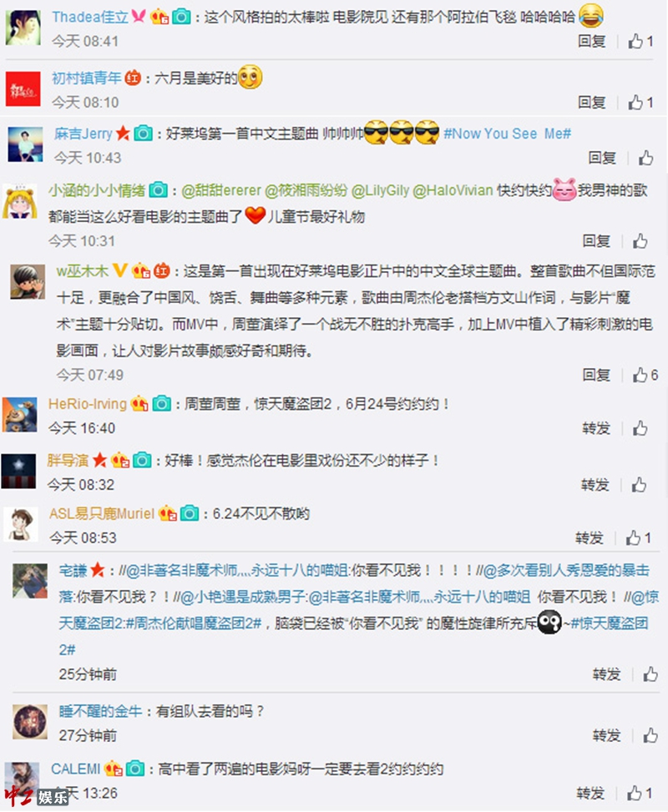The height and width of the screenshot is (812, 668).
Task: Like 胖导演's comment with thumbs-up
Action: (x=639, y=484)
